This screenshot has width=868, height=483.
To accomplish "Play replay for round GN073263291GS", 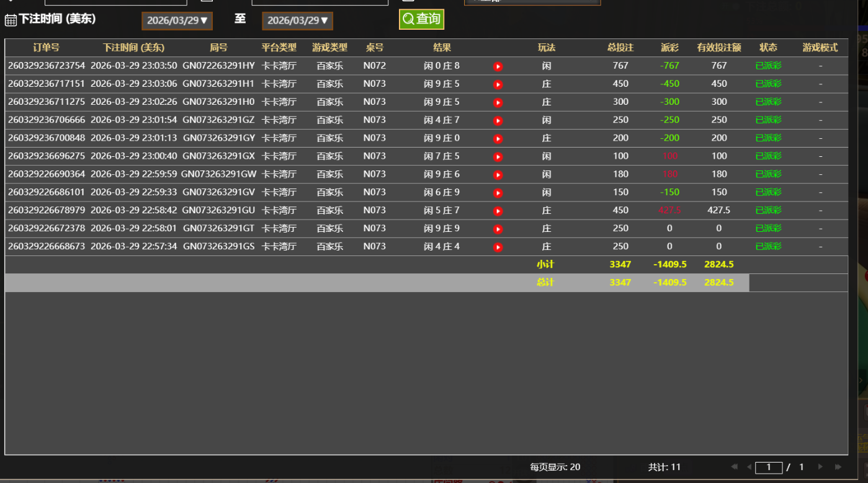I will point(498,247).
